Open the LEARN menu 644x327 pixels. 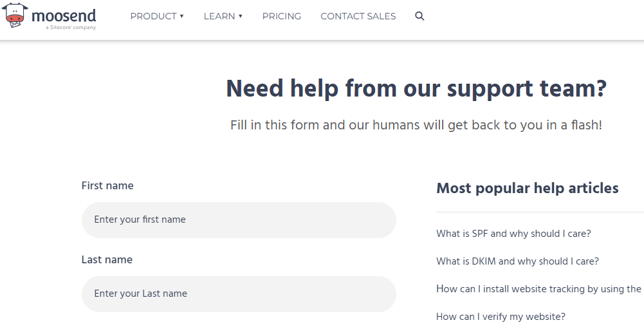(x=219, y=17)
